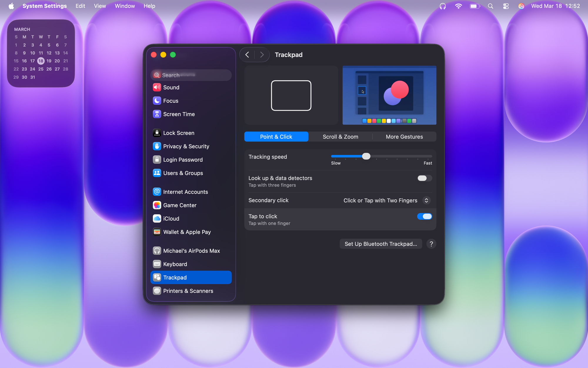Switch to More Gestures tab
This screenshot has width=588, height=368.
pos(404,137)
